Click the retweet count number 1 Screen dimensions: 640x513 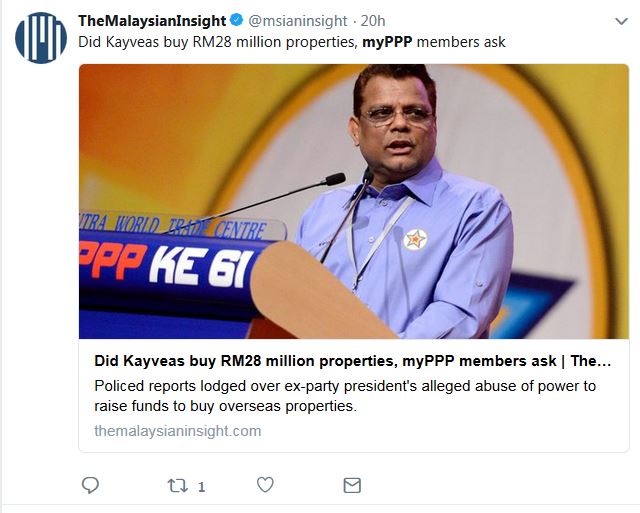201,486
